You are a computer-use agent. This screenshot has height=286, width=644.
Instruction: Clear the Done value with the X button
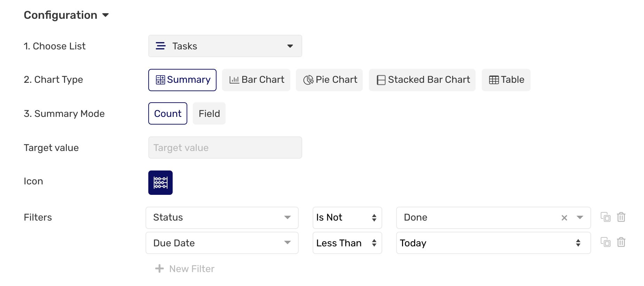pos(564,218)
